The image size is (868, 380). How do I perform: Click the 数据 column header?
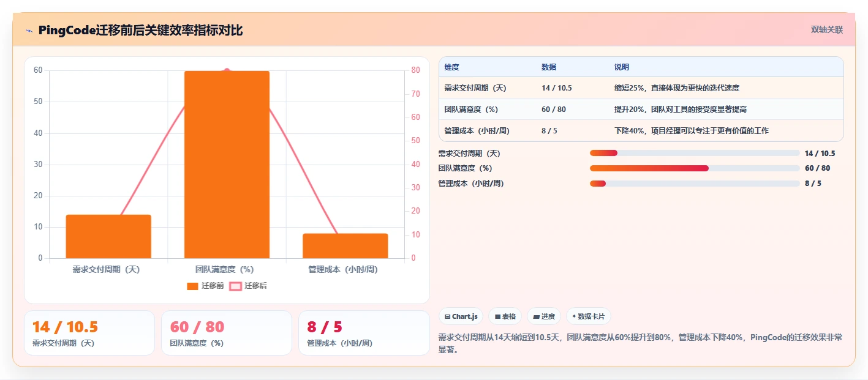point(549,67)
